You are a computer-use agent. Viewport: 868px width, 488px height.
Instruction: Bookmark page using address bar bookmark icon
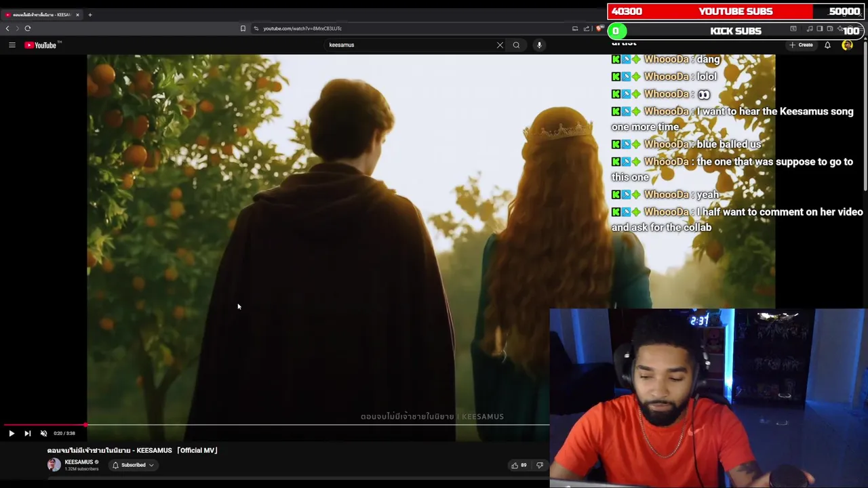pos(243,28)
